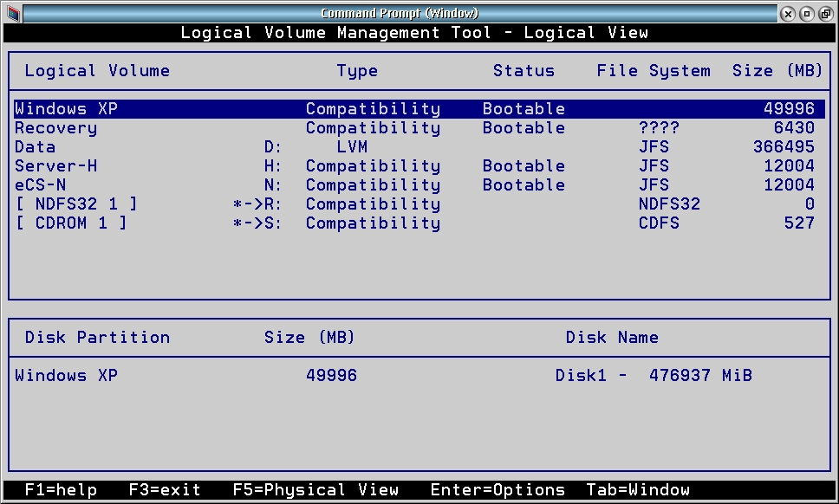Click the Logical Volume Management Tool heading
Screen dimensions: 839x504
(414, 33)
